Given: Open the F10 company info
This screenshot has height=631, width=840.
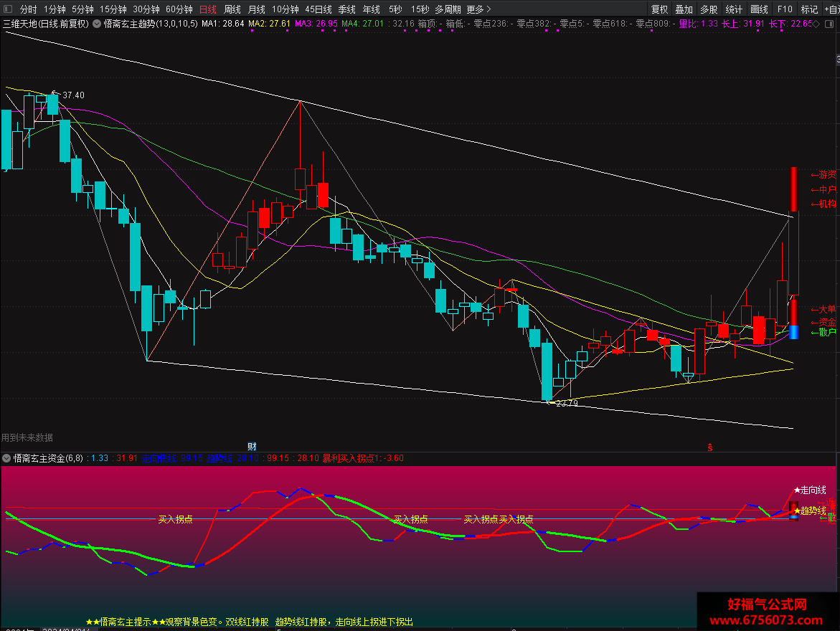Looking at the screenshot, I should pos(785,9).
